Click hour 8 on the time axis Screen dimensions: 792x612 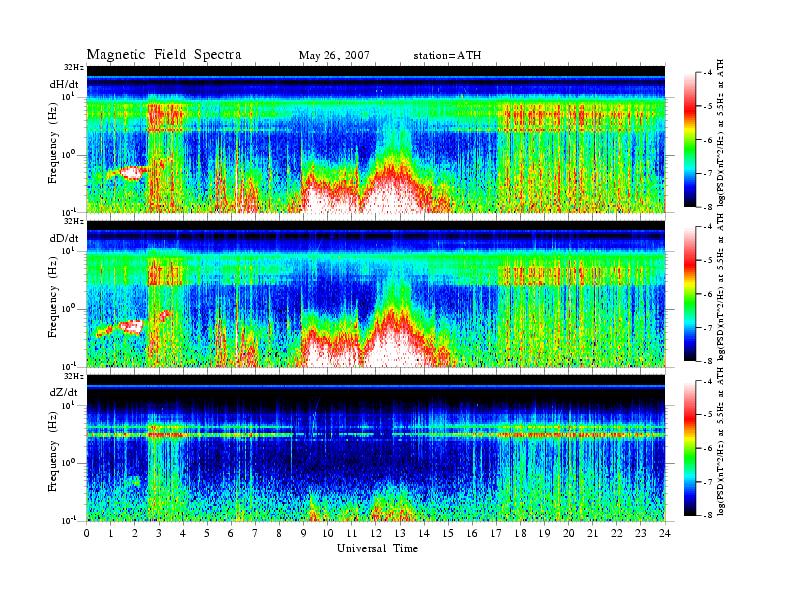[x=279, y=534]
